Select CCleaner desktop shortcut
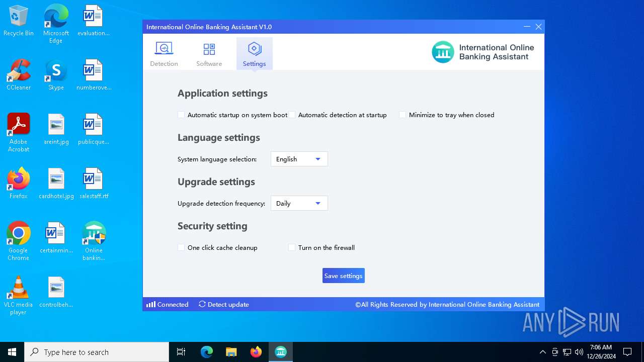Image resolution: width=644 pixels, height=362 pixels. (19, 75)
